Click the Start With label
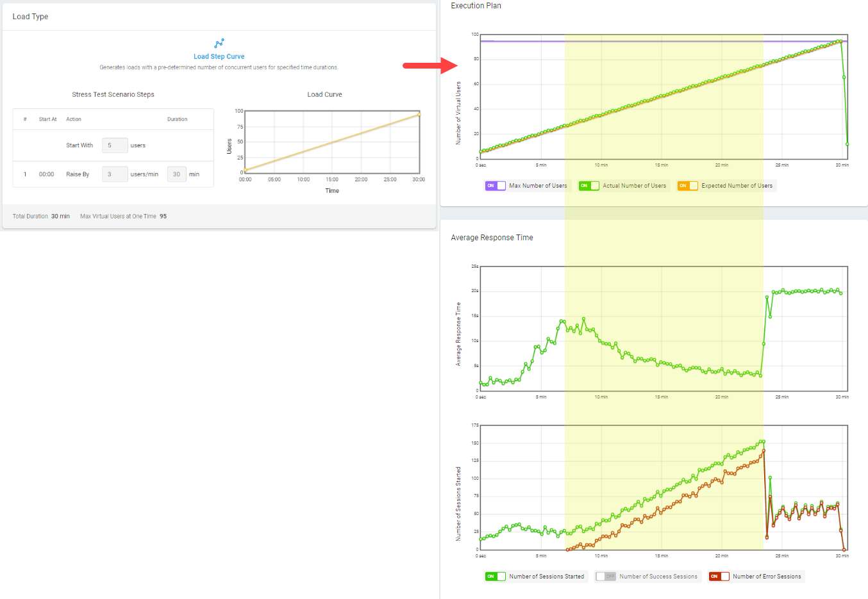Viewport: 868px width, 599px height. coord(79,145)
